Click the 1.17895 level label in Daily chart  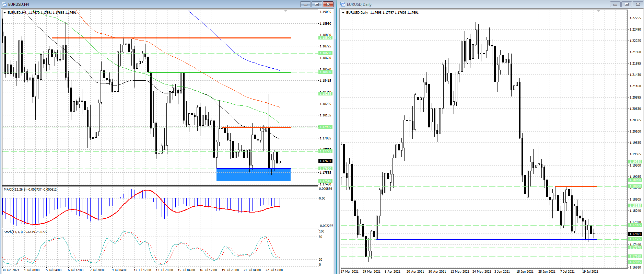[x=635, y=225]
